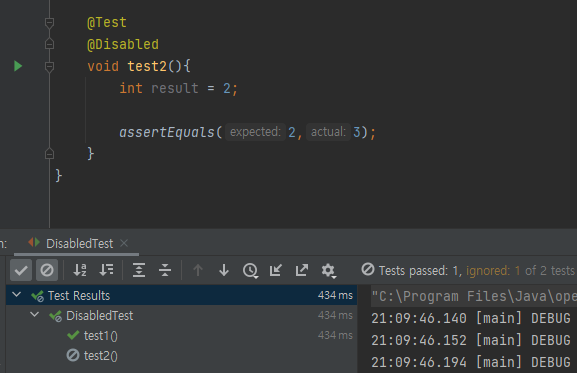Import test results
Viewport: 577px width, 373px height.
276,270
